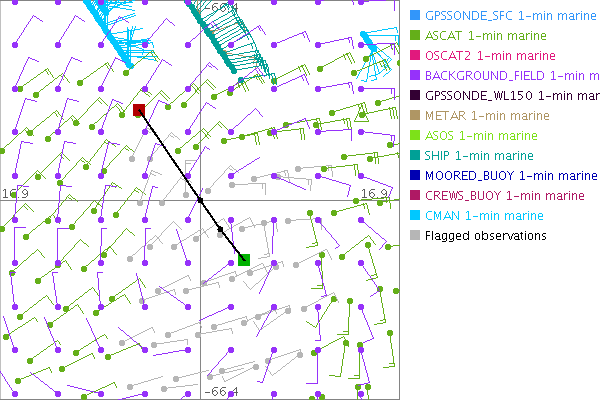600x400 pixels.
Task: Click the GPSSONDE_WL150 dark legend swatch
Action: tap(414, 95)
